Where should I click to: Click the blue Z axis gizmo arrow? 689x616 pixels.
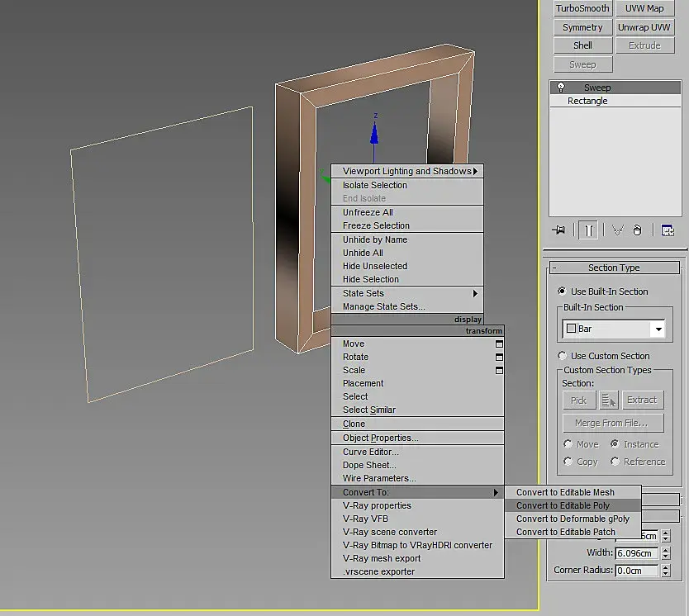pos(374,133)
